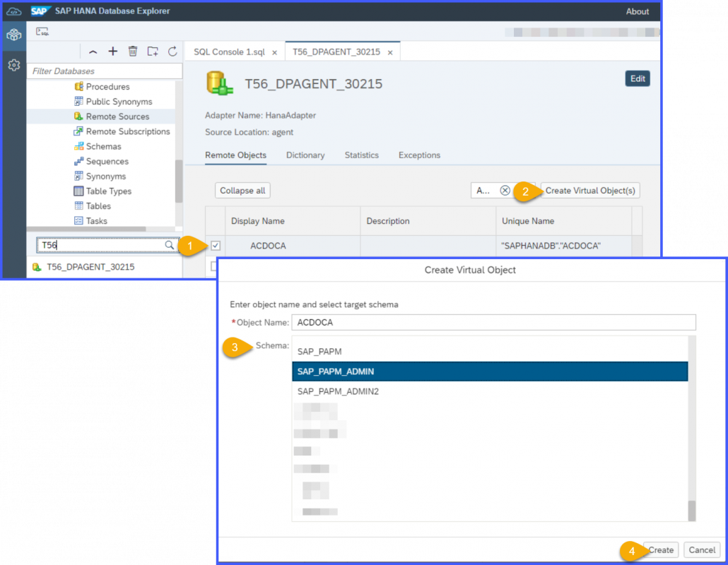Click the Object Name input field
Image resolution: width=728 pixels, height=565 pixels.
pyautogui.click(x=493, y=322)
